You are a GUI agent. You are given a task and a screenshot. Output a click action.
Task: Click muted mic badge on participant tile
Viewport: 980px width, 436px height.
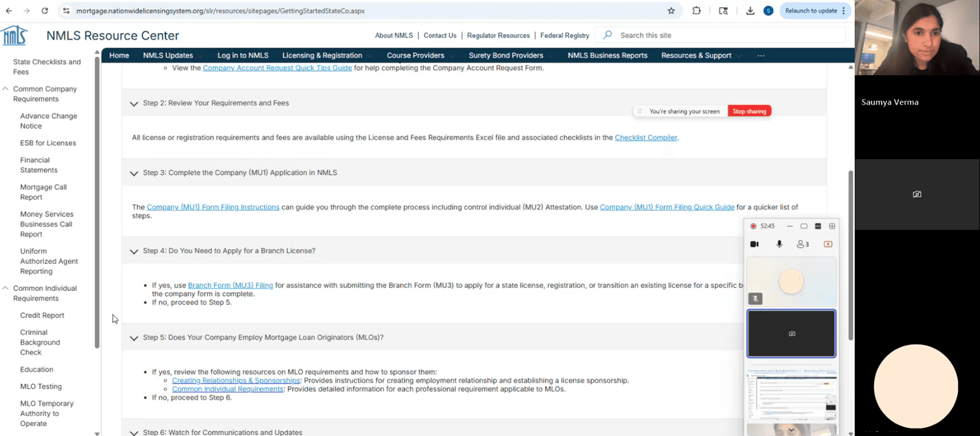pyautogui.click(x=755, y=299)
